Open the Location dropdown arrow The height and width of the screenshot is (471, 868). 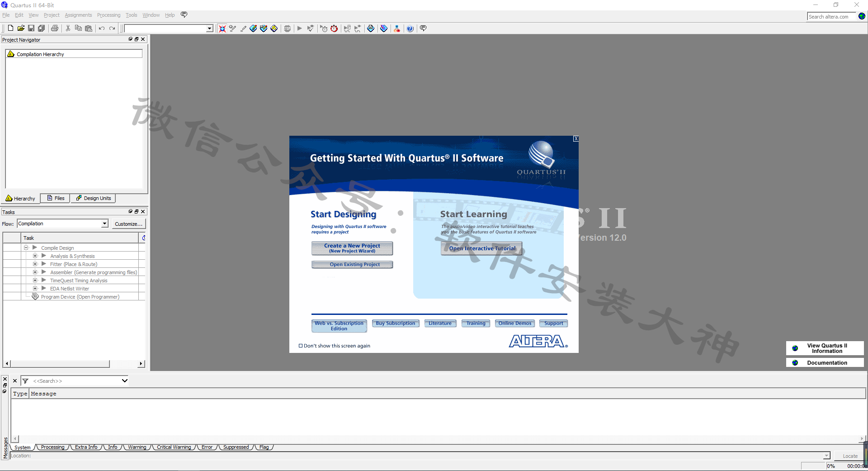pyautogui.click(x=826, y=456)
